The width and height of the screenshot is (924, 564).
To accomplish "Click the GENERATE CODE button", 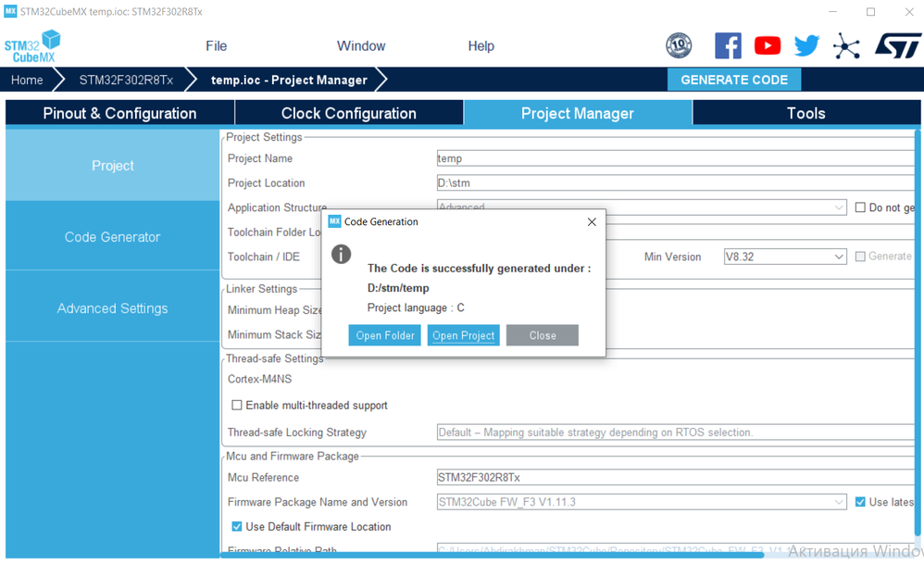I will (734, 80).
